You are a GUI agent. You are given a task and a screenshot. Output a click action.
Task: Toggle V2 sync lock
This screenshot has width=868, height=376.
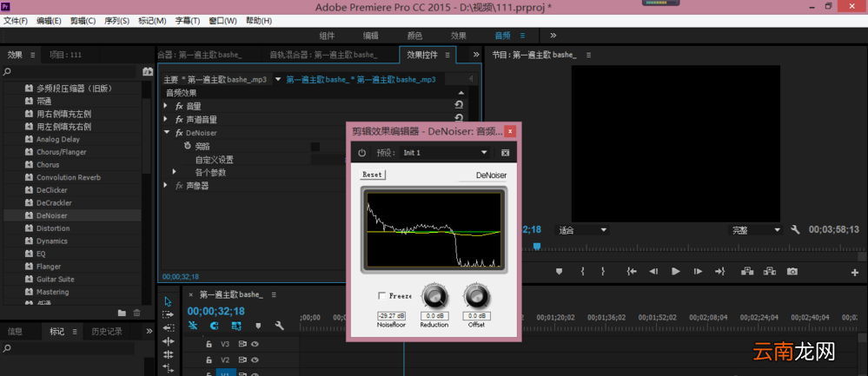pyautogui.click(x=242, y=360)
